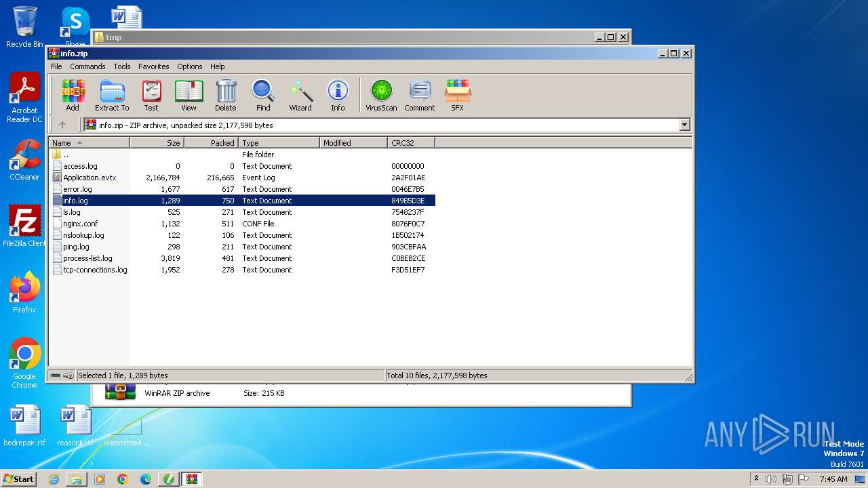This screenshot has width=868, height=488.
Task: Launch the Wizard tool
Action: point(300,96)
